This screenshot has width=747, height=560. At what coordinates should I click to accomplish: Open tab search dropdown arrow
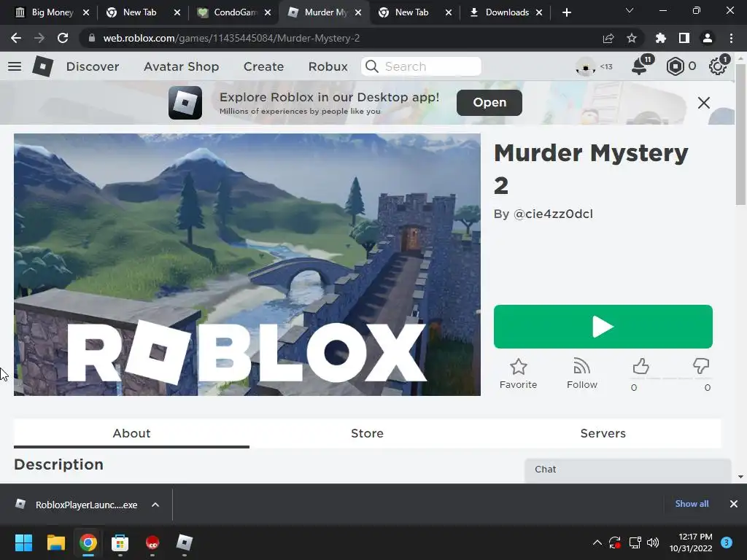[x=630, y=11]
